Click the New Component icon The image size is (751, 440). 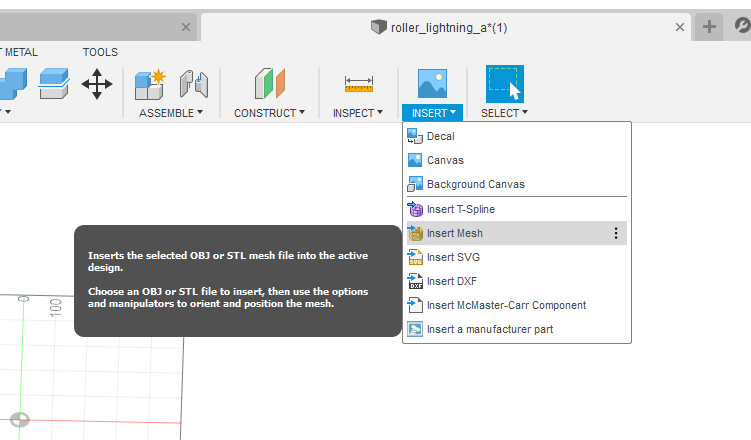[150, 85]
